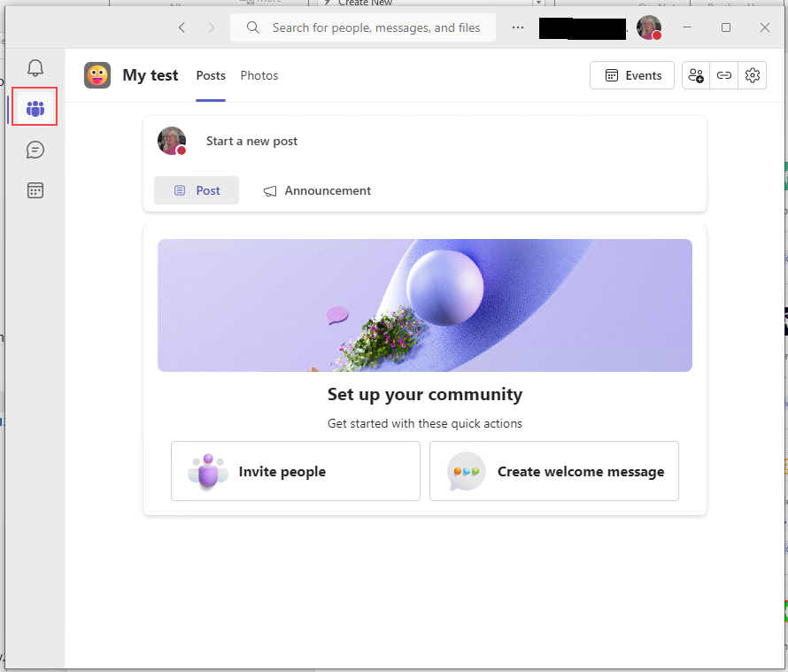Click the user avatar beside new post
788x672 pixels.
click(x=172, y=141)
